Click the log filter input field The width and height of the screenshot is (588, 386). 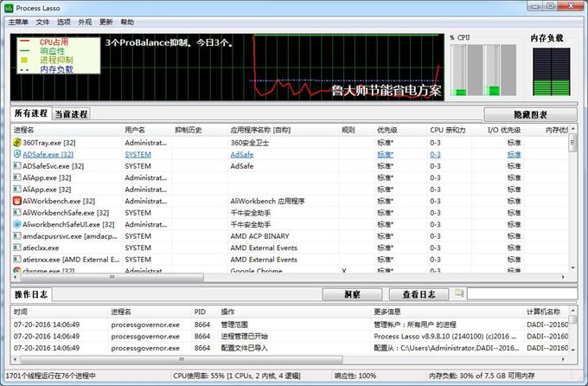point(521,294)
